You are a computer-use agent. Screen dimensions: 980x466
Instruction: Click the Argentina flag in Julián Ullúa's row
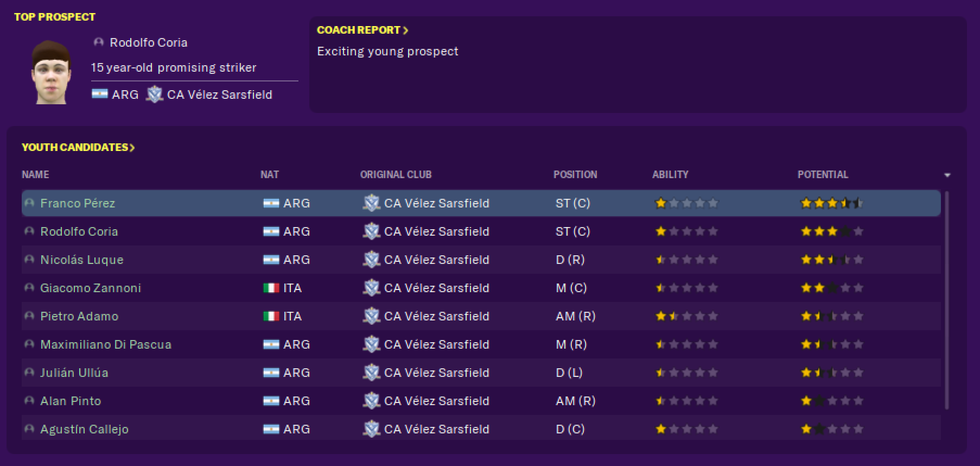coord(271,373)
